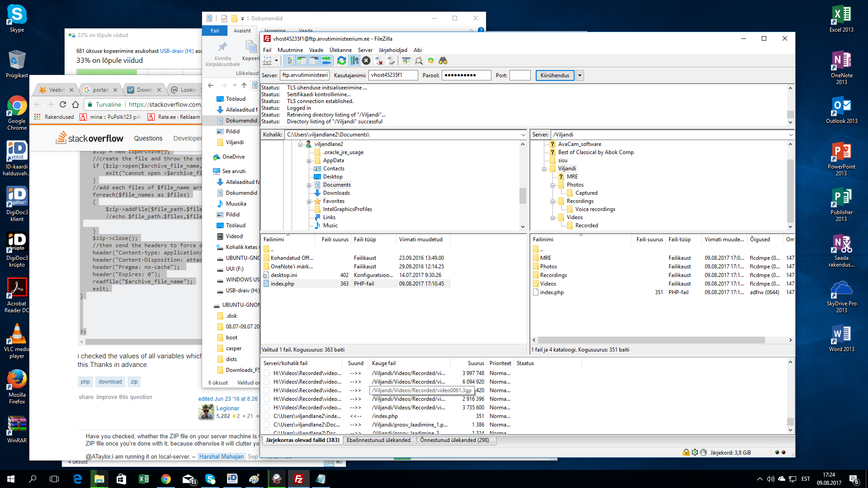Toggle the local directory tree view

tap(302, 61)
